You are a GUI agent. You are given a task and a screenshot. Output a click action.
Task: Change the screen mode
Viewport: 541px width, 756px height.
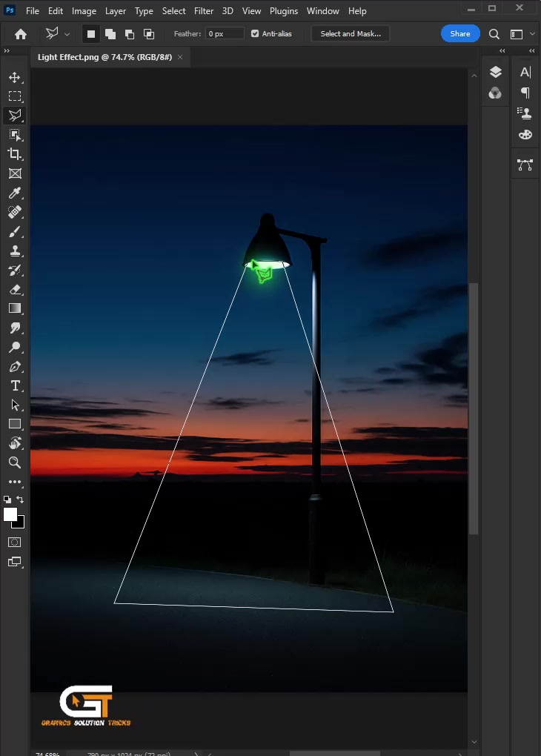pos(15,562)
